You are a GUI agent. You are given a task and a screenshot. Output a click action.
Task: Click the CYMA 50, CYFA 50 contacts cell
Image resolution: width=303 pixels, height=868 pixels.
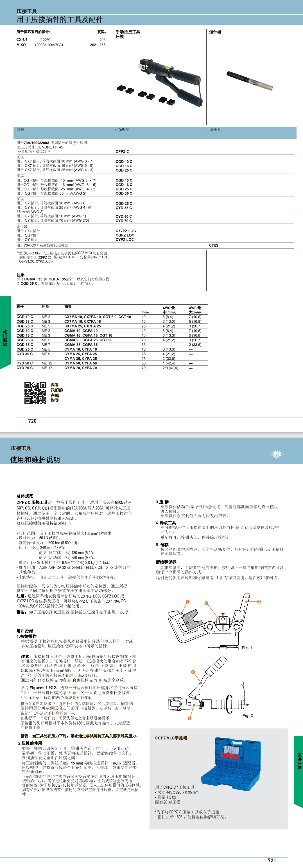click(80, 363)
